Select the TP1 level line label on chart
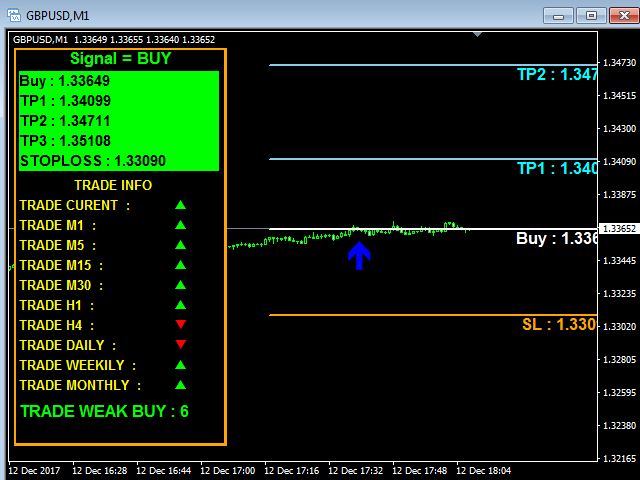The image size is (640, 480). pyautogui.click(x=557, y=168)
